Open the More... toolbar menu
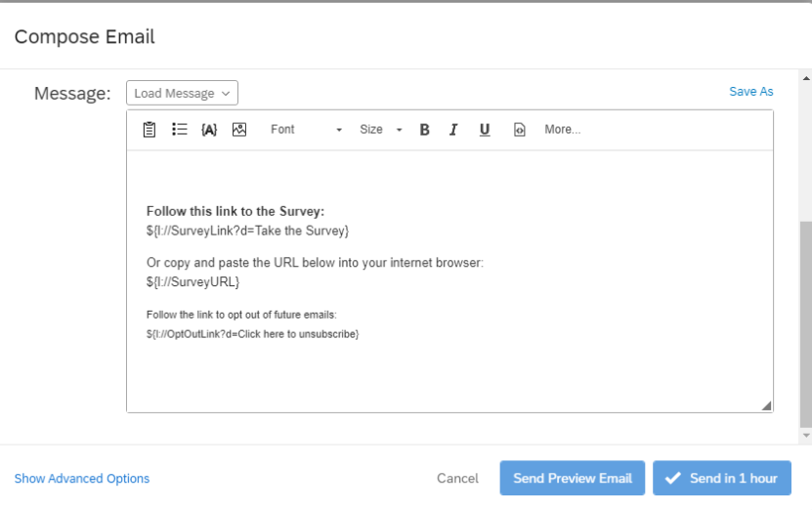This screenshot has height=510, width=812. 562,129
